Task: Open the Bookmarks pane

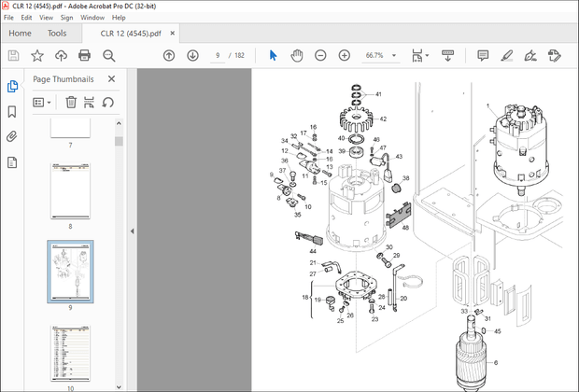Action: tap(12, 112)
